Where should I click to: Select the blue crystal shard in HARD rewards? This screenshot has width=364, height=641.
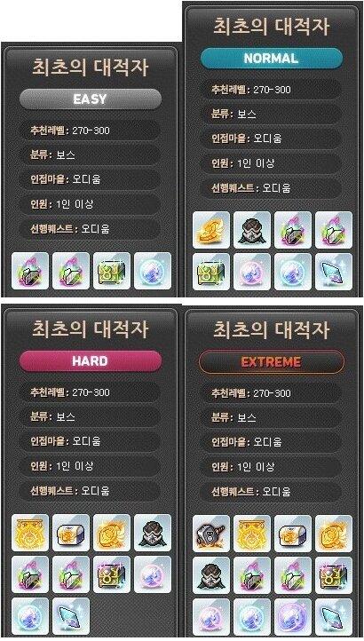pos(71,616)
